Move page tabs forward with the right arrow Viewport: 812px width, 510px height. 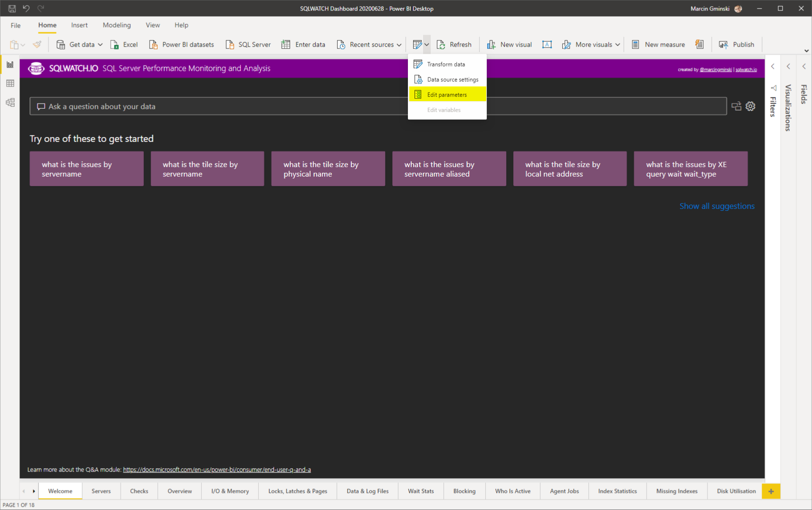[34, 491]
